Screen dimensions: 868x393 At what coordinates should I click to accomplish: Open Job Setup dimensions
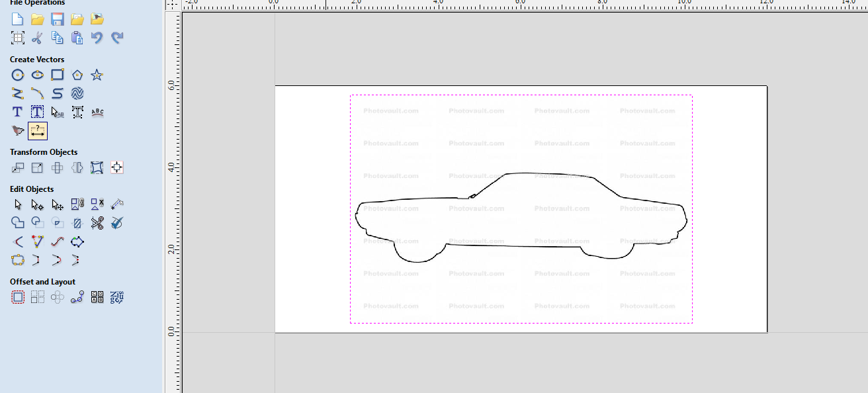[x=18, y=38]
